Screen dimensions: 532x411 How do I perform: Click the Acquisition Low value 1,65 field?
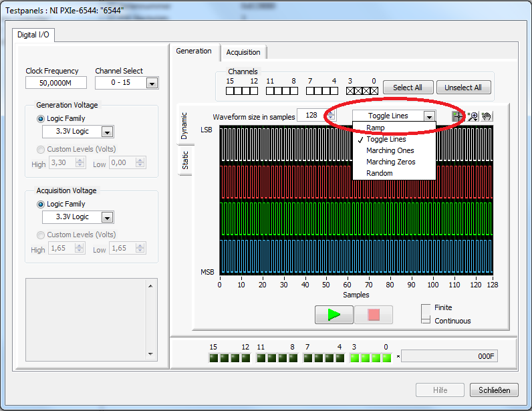pos(123,248)
